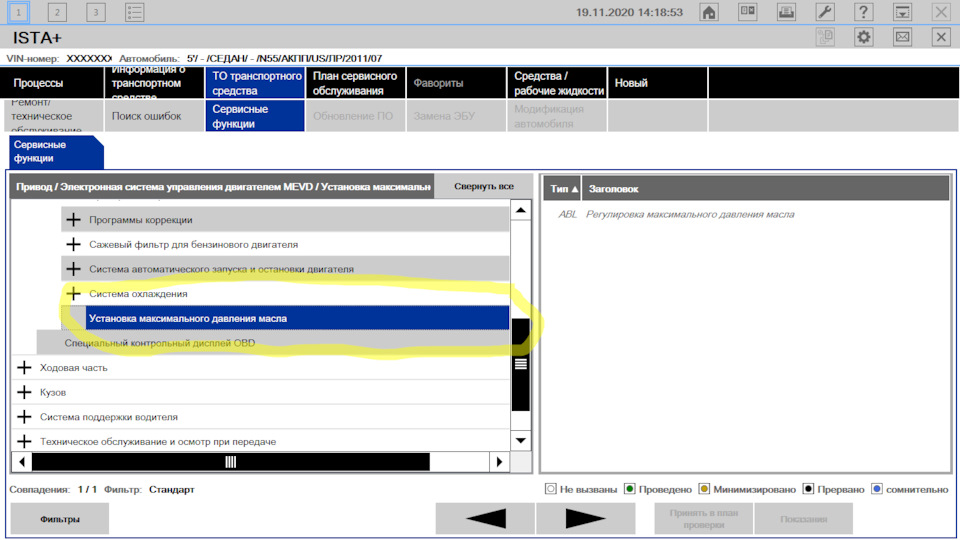This screenshot has width=960, height=540.
Task: Click horizontal scroll left arrow
Action: (22, 462)
